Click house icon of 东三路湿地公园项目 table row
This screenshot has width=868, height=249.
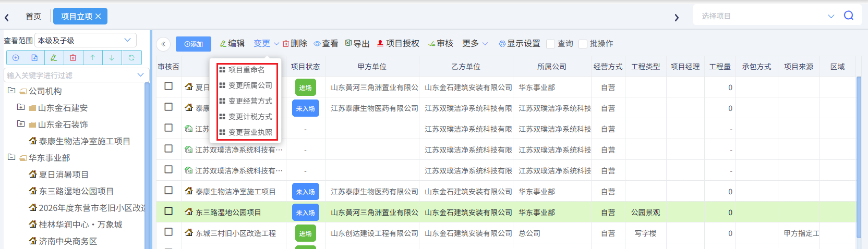point(189,211)
